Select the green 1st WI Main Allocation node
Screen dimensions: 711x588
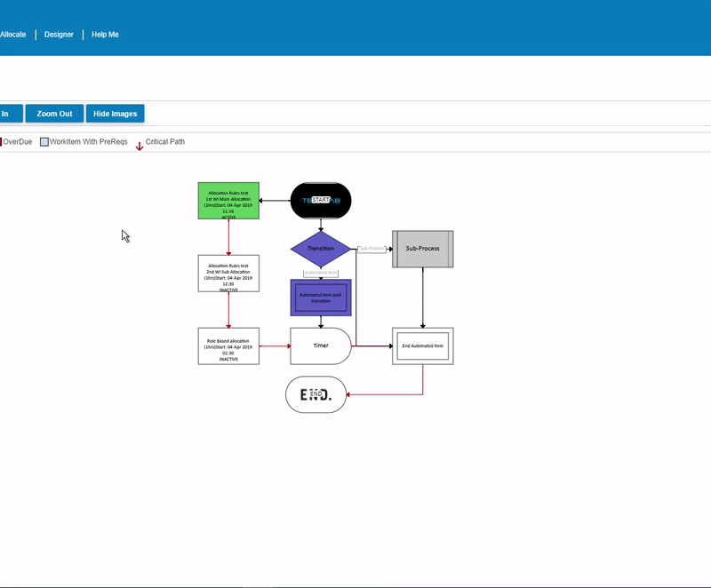(x=228, y=201)
